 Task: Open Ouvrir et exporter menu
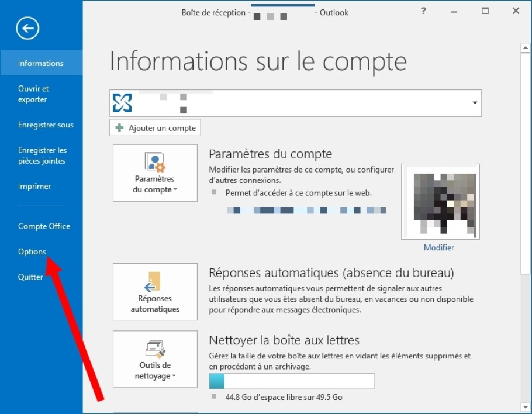coord(33,94)
